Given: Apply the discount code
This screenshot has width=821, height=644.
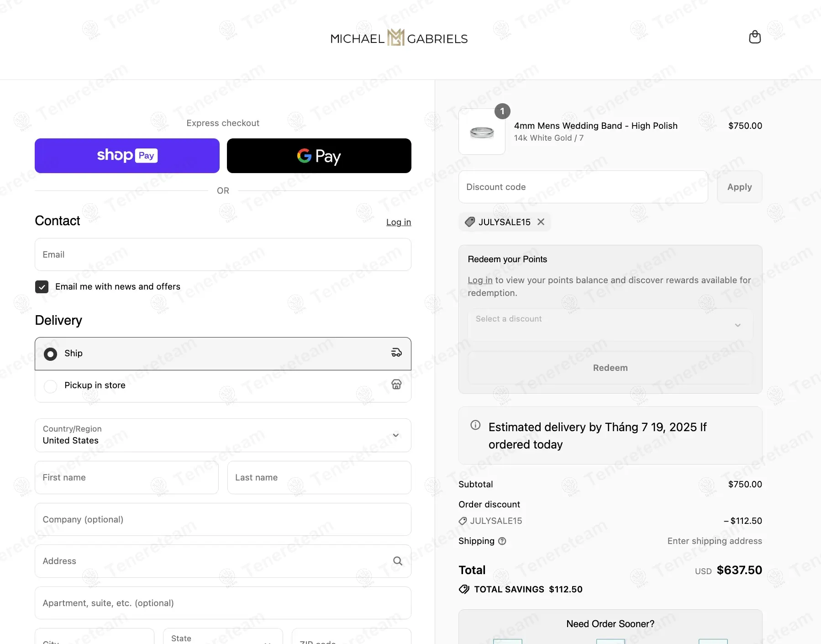Looking at the screenshot, I should coord(739,187).
